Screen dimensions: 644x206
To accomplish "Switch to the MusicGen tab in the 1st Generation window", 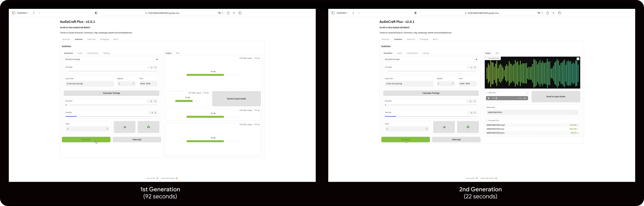I will click(66, 39).
